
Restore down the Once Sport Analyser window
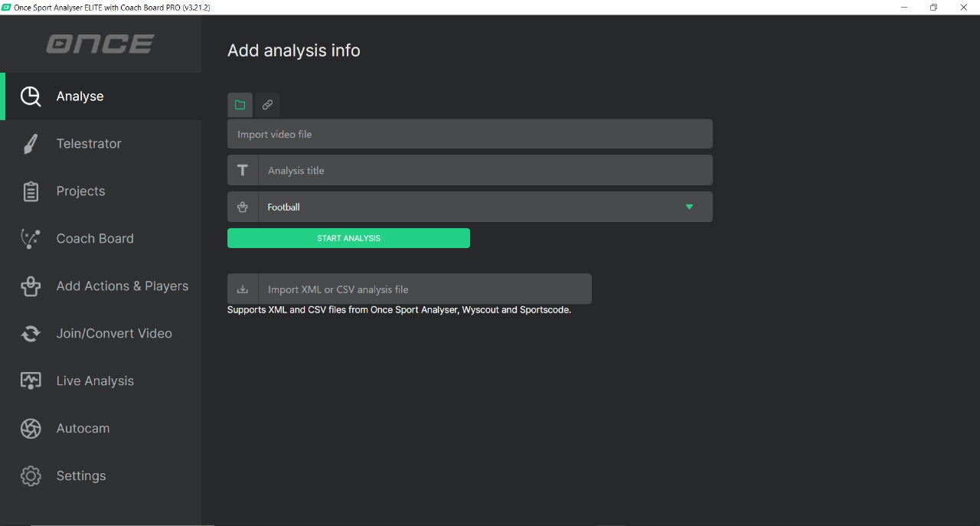[934, 7]
